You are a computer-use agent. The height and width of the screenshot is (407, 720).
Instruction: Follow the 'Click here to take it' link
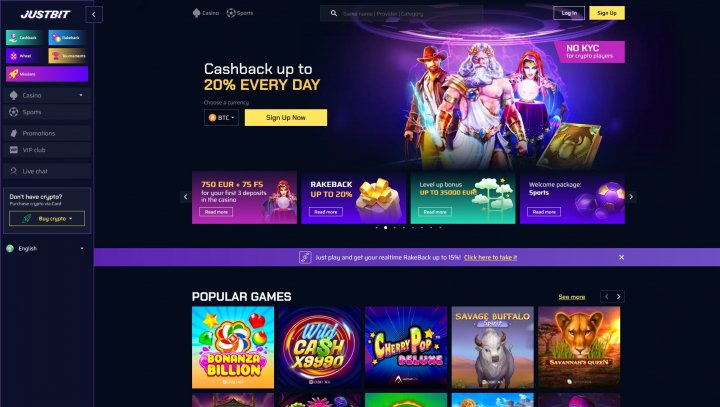click(490, 258)
